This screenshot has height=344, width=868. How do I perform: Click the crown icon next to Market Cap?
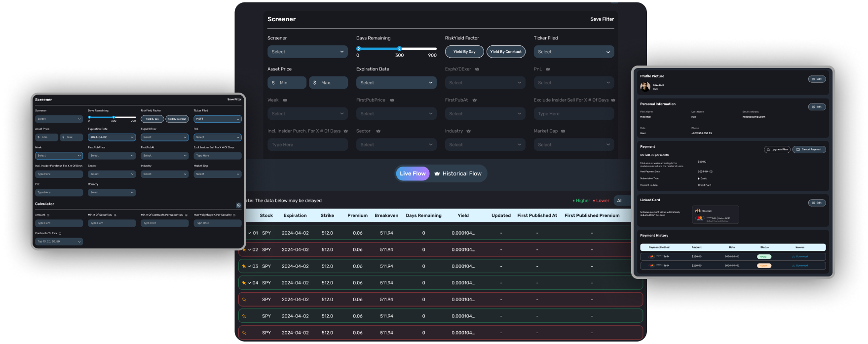563,131
